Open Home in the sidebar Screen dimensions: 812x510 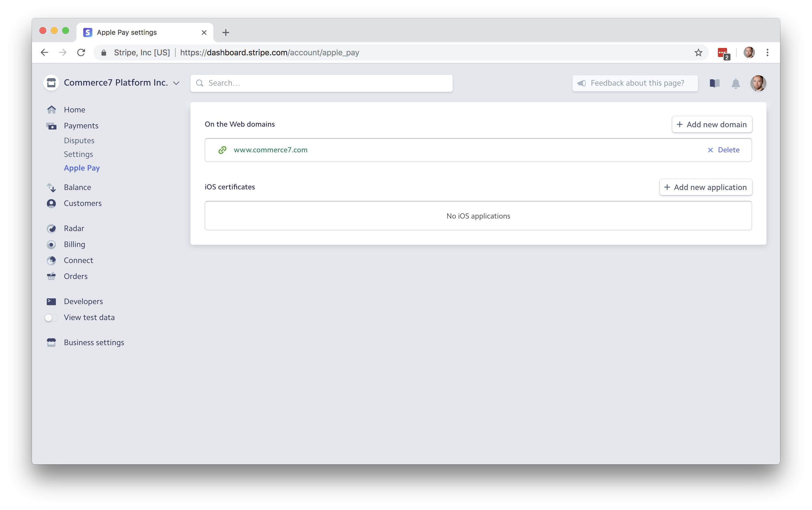[x=74, y=110]
